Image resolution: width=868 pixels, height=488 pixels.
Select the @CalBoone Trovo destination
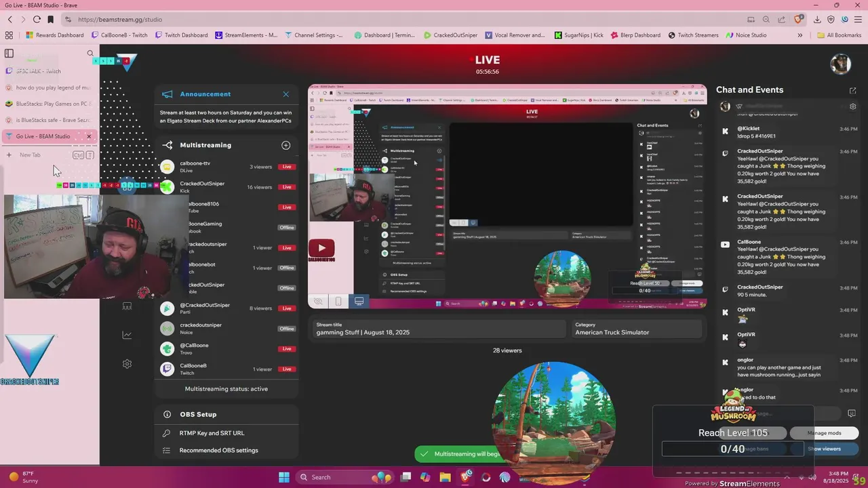click(226, 349)
